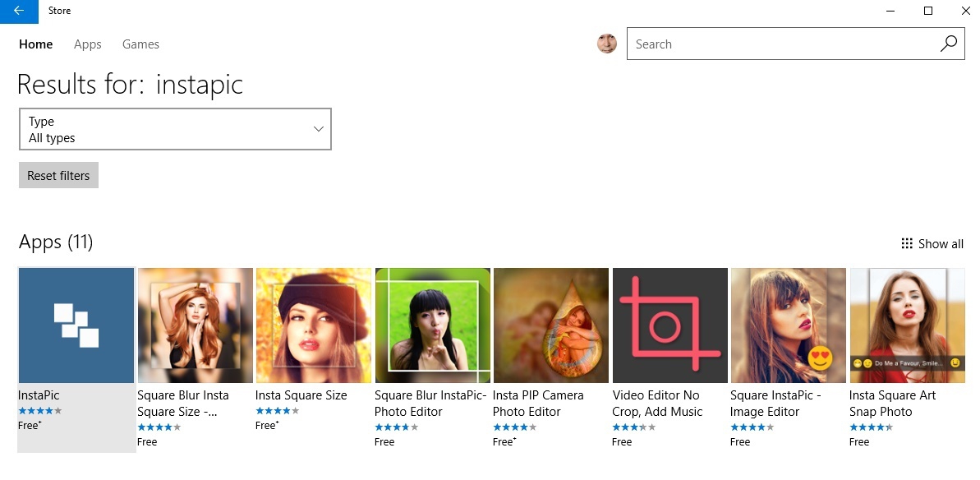This screenshot has height=480, width=980.
Task: Open Square Blur Insta Square Size thumbnail
Action: tap(195, 325)
